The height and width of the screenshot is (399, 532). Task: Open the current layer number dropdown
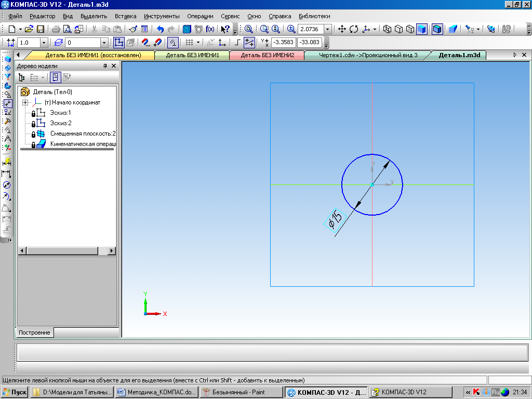point(104,43)
